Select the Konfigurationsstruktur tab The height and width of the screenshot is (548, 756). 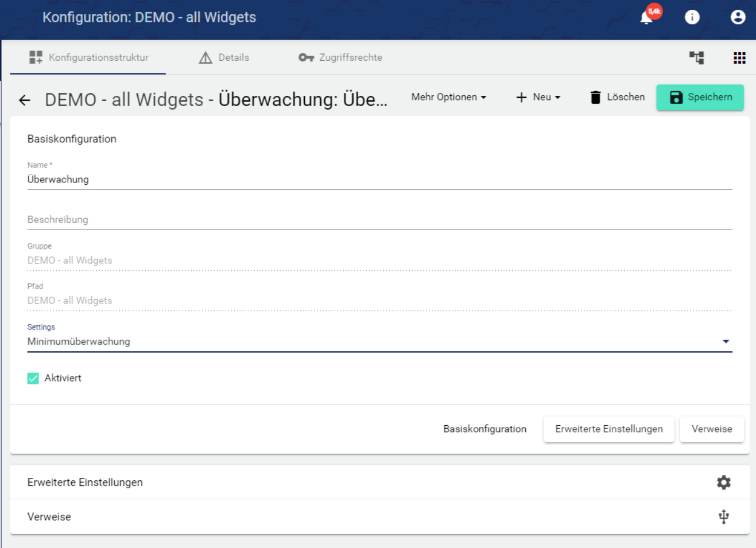(x=88, y=57)
